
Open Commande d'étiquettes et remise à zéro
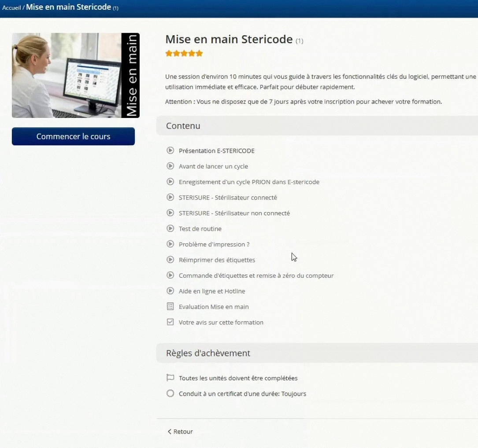(256, 275)
